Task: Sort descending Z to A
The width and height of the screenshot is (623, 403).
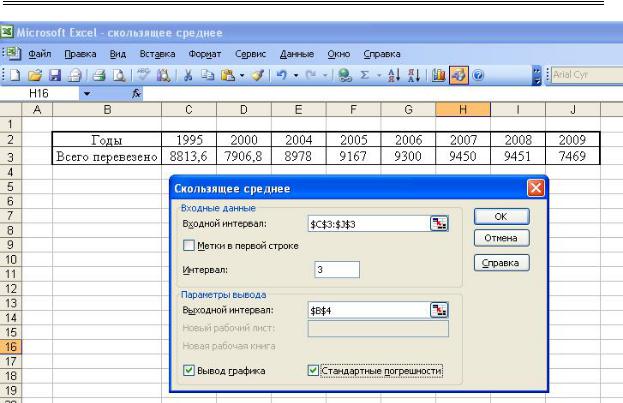Action: [x=414, y=75]
